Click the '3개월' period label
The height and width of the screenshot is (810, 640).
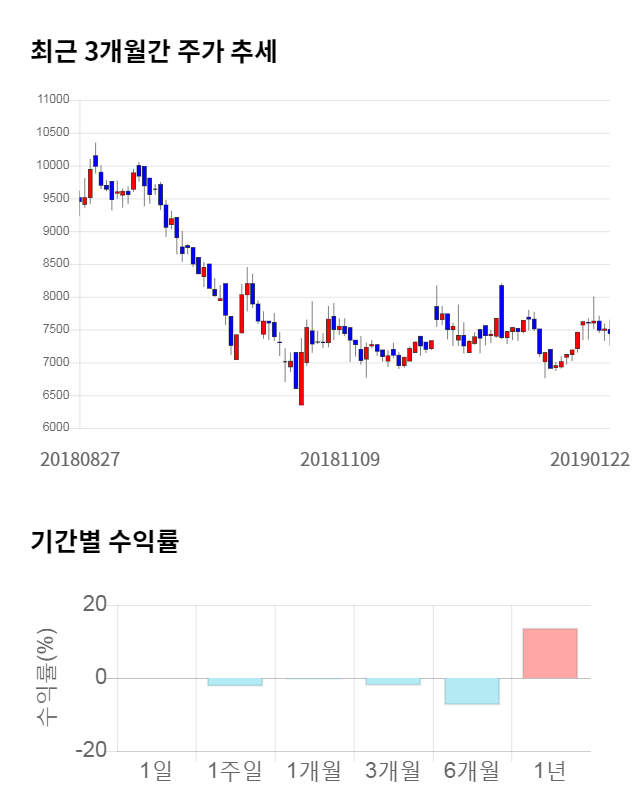point(392,770)
